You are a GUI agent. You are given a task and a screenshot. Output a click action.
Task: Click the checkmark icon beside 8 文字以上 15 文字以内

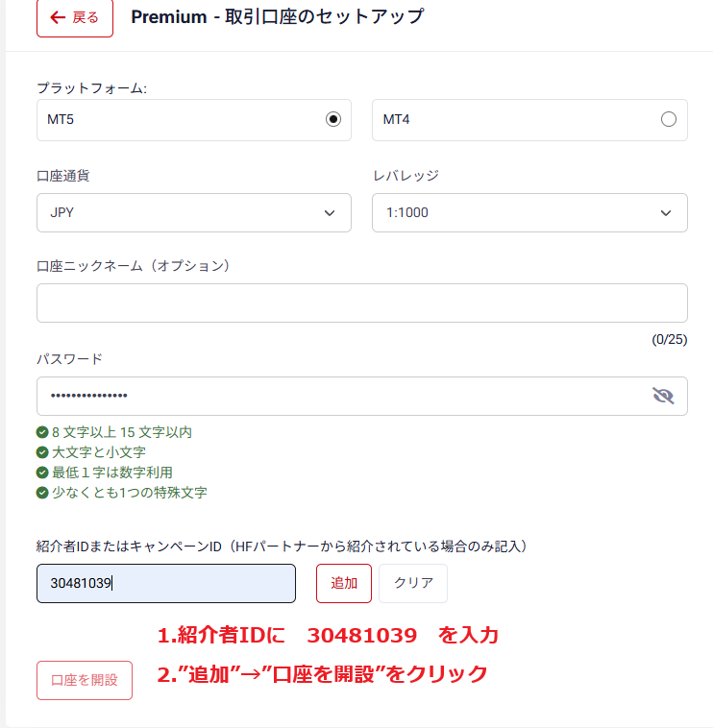(x=42, y=432)
